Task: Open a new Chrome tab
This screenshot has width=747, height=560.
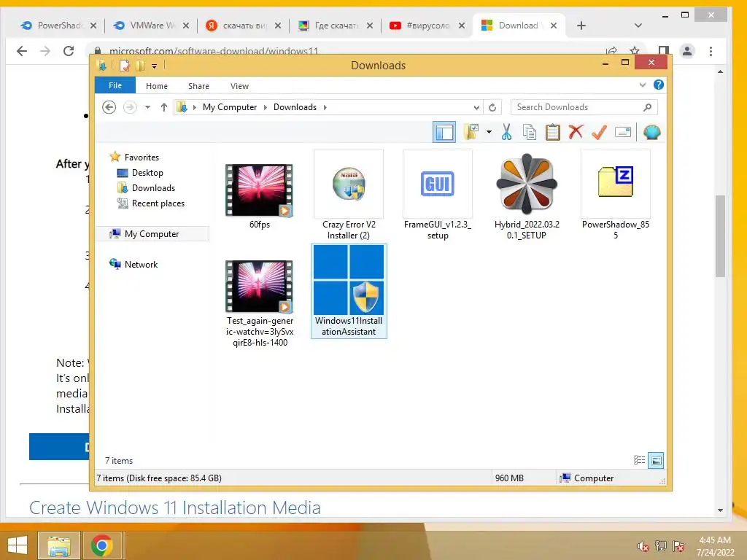Action: [581, 26]
